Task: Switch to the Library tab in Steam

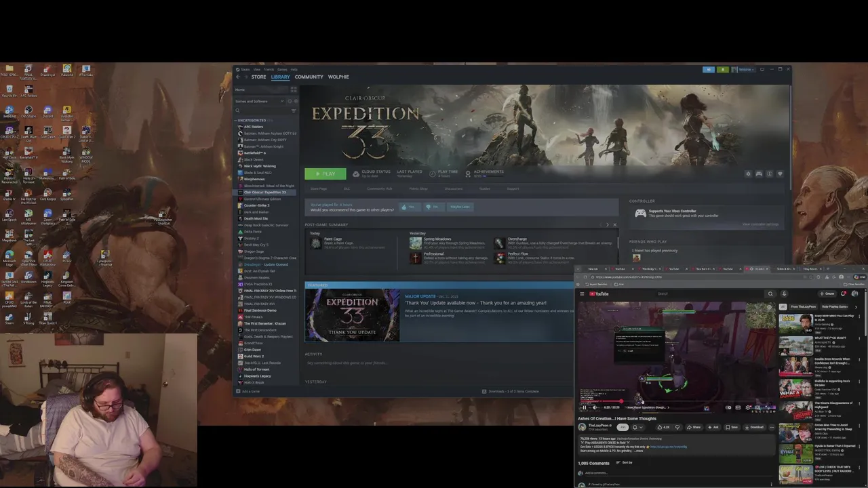Action: pyautogui.click(x=280, y=77)
